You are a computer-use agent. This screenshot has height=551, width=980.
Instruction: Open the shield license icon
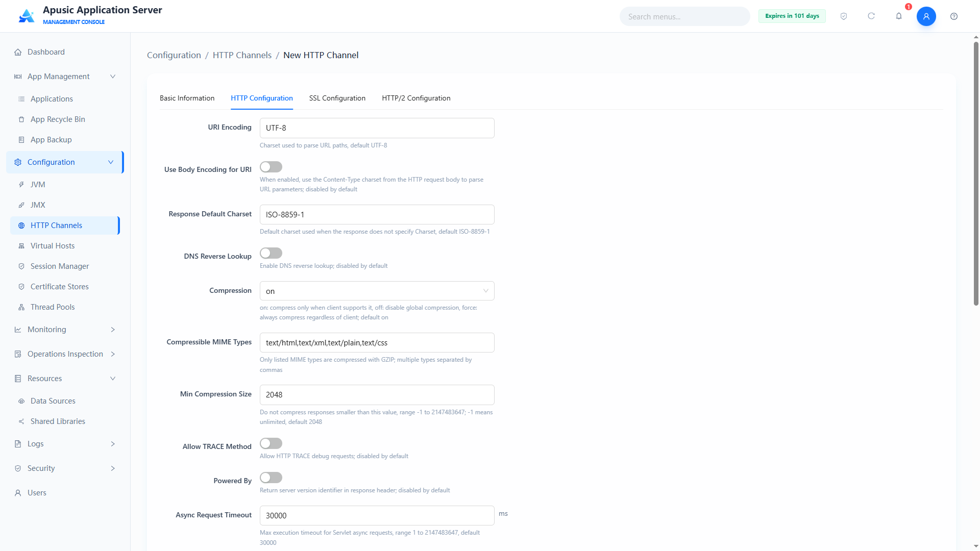[x=844, y=16]
